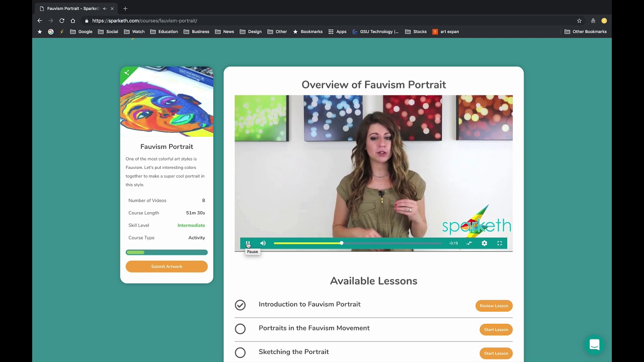
Task: Open the Education bookmarks folder
Action: pos(164,32)
